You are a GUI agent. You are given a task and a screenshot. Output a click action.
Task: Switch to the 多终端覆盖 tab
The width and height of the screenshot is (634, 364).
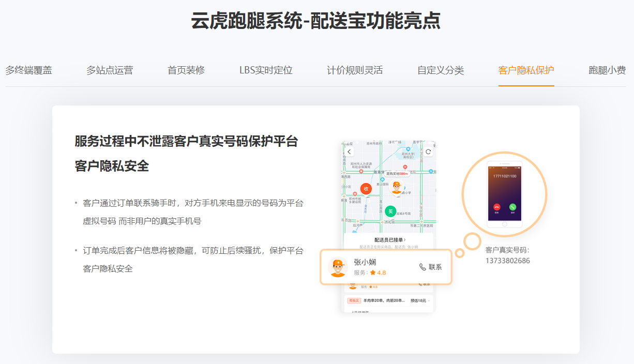point(29,70)
